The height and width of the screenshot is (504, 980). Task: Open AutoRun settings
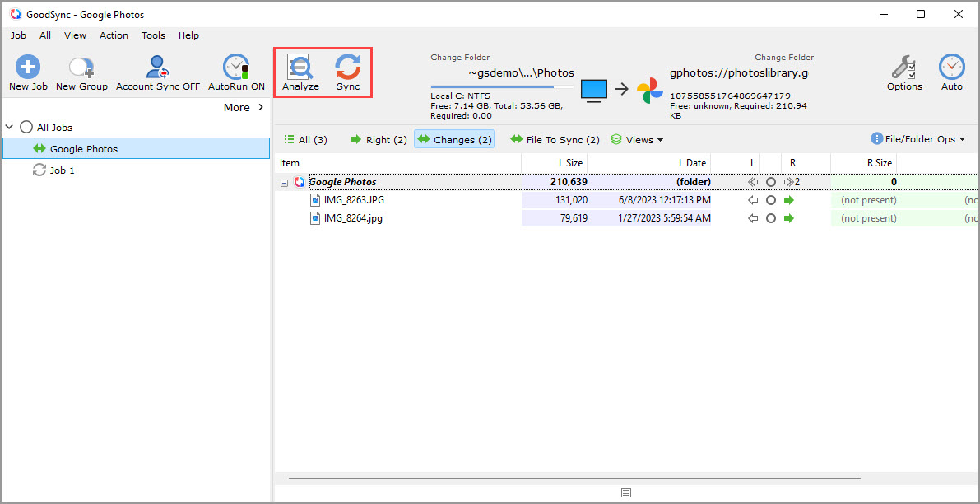pyautogui.click(x=235, y=72)
